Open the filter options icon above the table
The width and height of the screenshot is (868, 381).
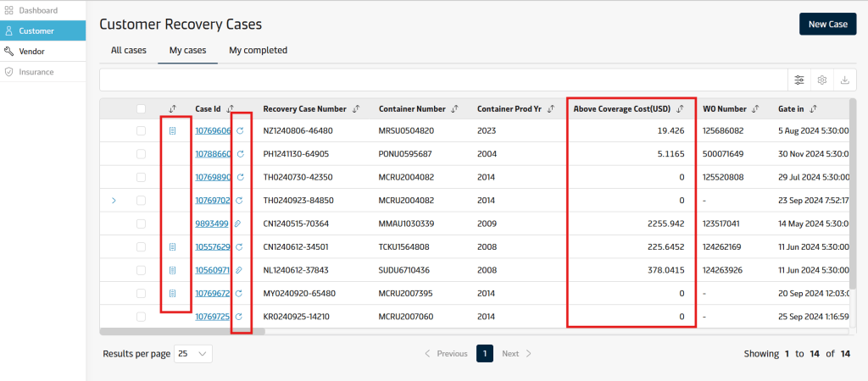(799, 80)
